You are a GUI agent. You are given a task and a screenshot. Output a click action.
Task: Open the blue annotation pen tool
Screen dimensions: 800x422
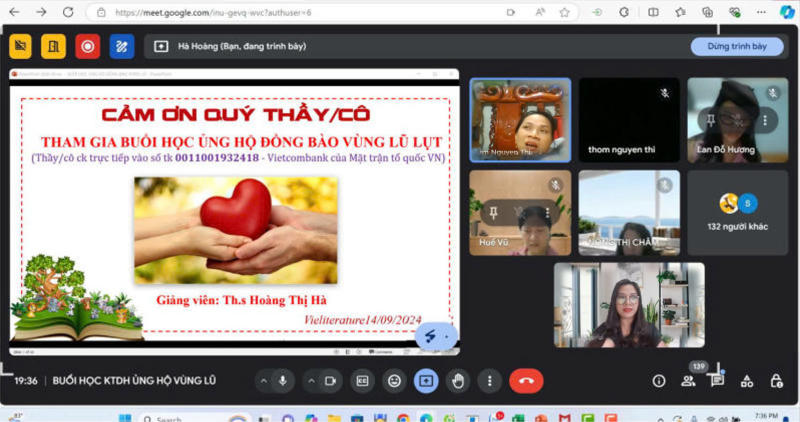122,46
